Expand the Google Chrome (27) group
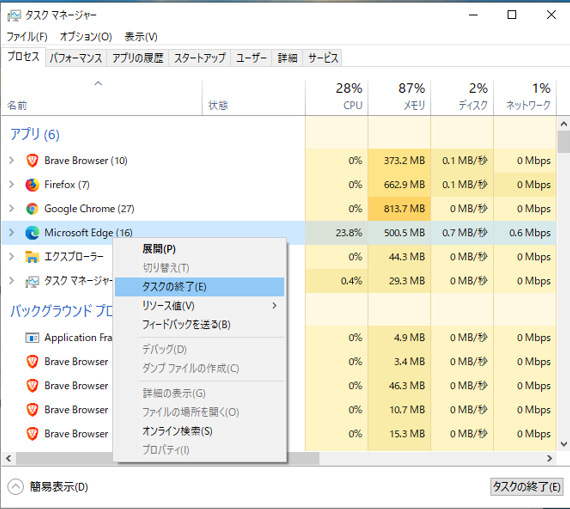Screen dimensions: 570x509 point(12,208)
